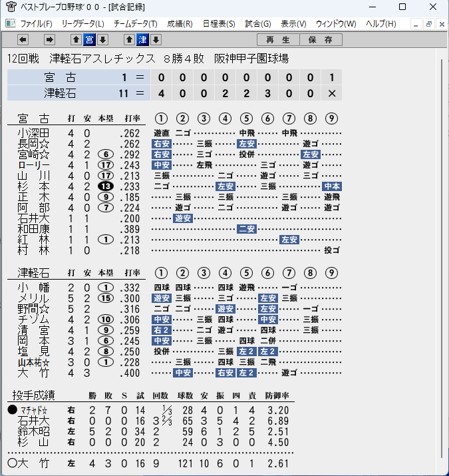Click 杉本's 中本 result in 9th inning

click(332, 186)
